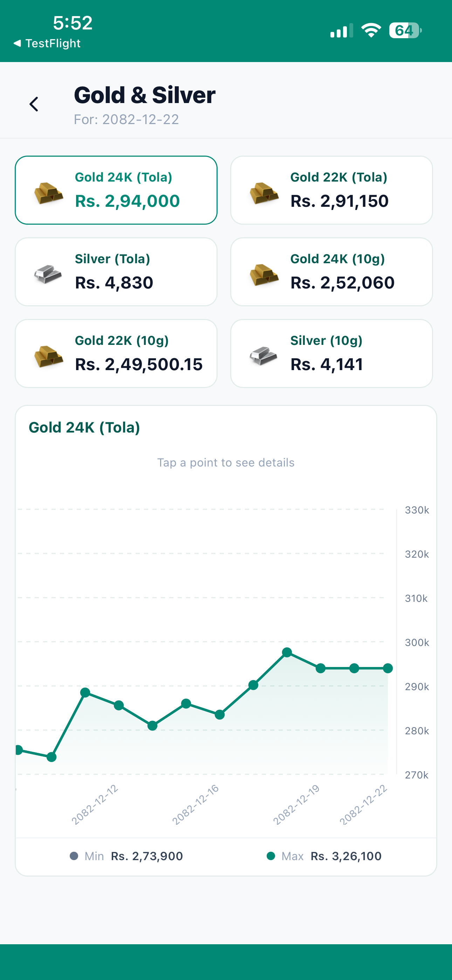Choose the Gold 24K (10g) Rs. 2,52,060 card
Image resolution: width=452 pixels, height=980 pixels.
pos(331,272)
